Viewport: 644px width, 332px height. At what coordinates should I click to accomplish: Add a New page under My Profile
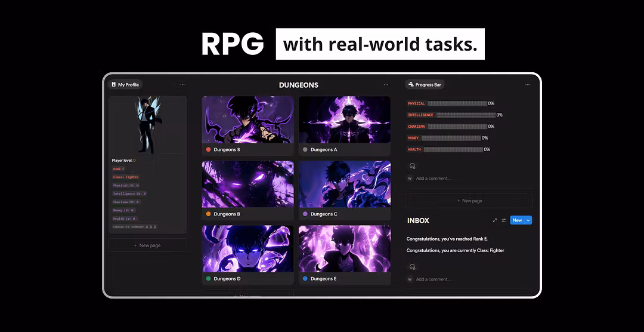pos(147,245)
